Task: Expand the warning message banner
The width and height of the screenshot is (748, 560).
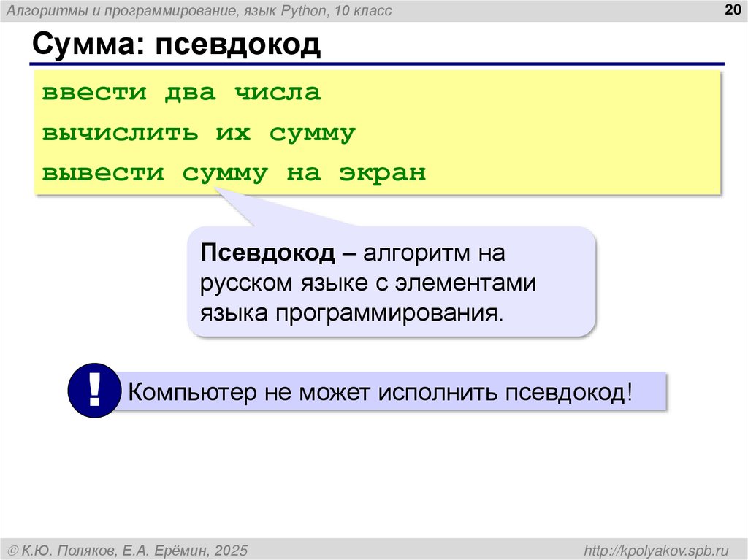Action: click(394, 392)
